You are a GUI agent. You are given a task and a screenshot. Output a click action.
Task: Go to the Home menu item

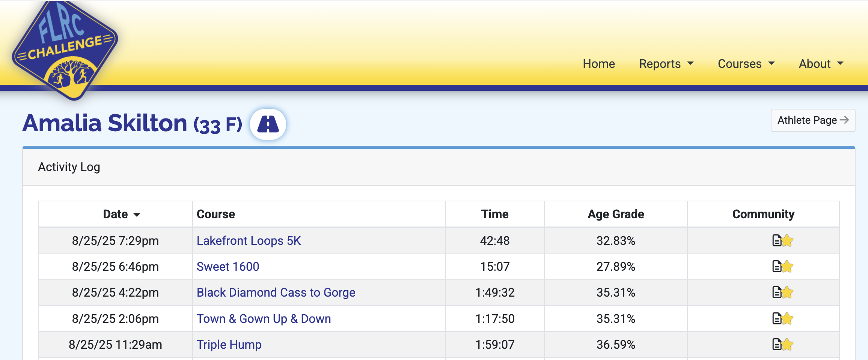(599, 64)
